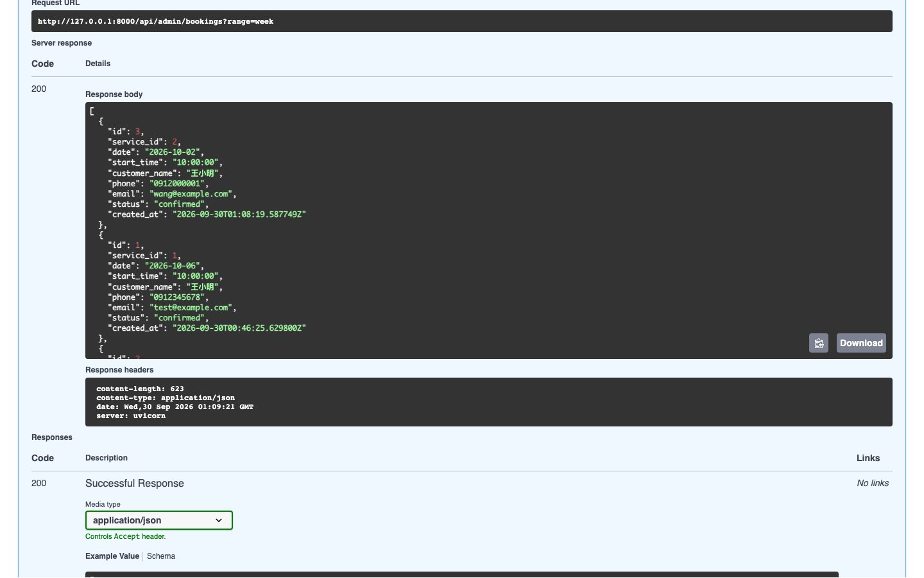Viewport: 924px width, 578px height.
Task: Click the created_at value ending 19.587749Z
Action: (239, 215)
